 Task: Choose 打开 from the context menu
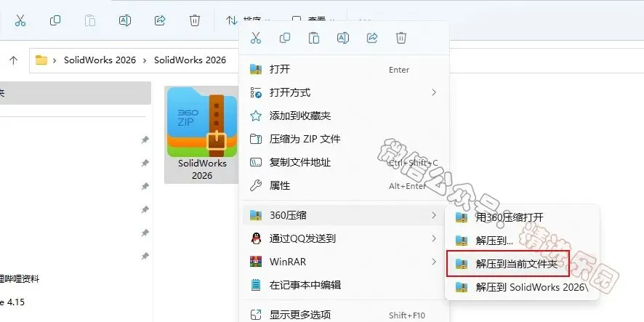tap(345, 69)
